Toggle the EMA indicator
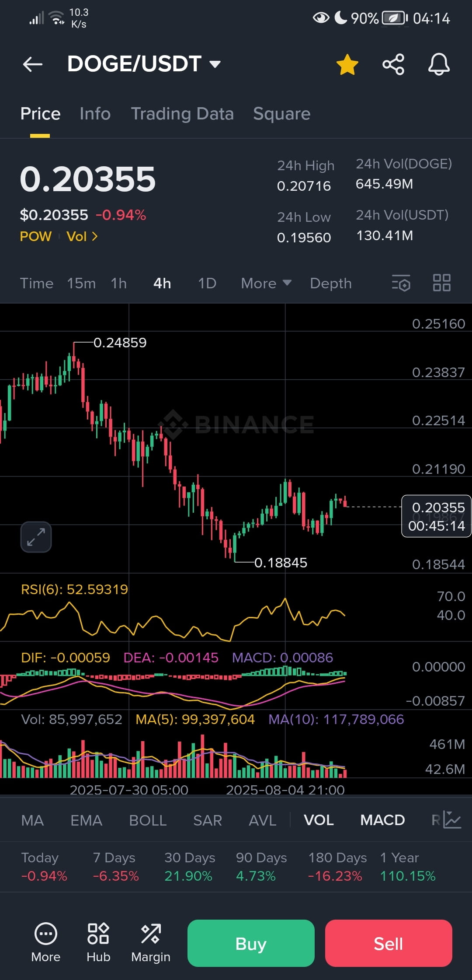Screen dimensions: 472x980 click(x=86, y=820)
